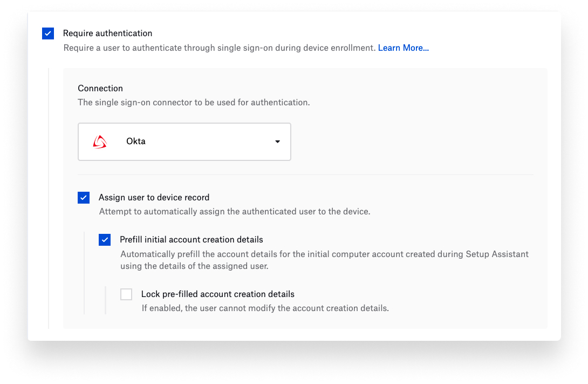Viewport: 588px width, 384px height.
Task: Click the divider line below the Okta dropdown
Action: (x=305, y=174)
